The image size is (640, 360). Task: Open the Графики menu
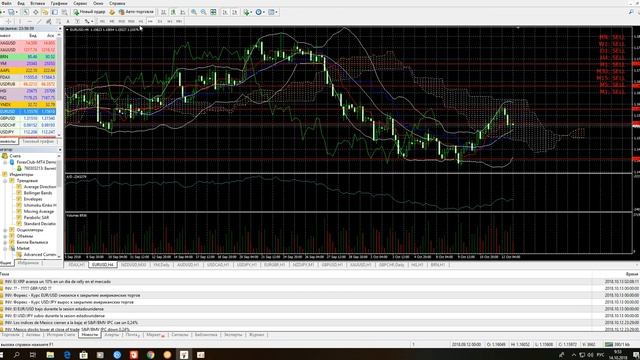pos(59,3)
